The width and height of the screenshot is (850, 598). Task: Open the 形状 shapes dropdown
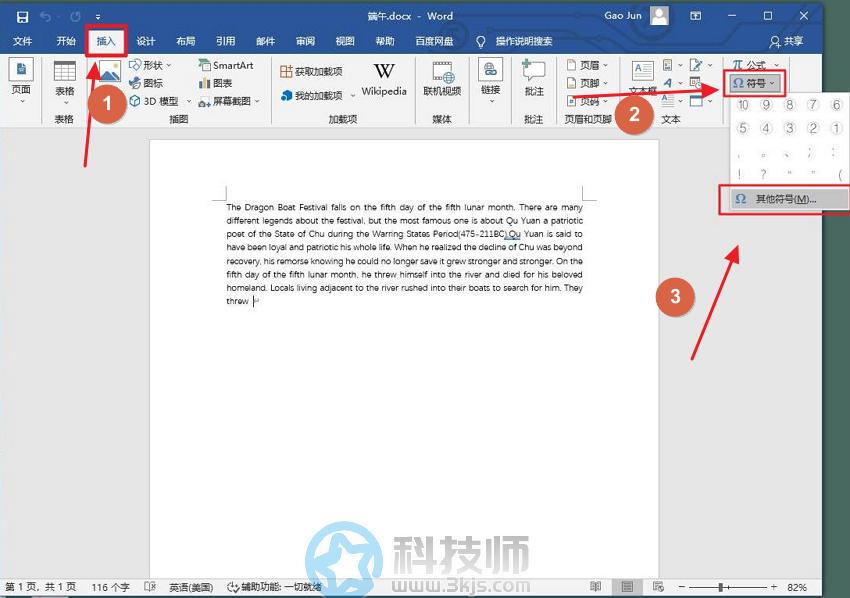coord(150,65)
